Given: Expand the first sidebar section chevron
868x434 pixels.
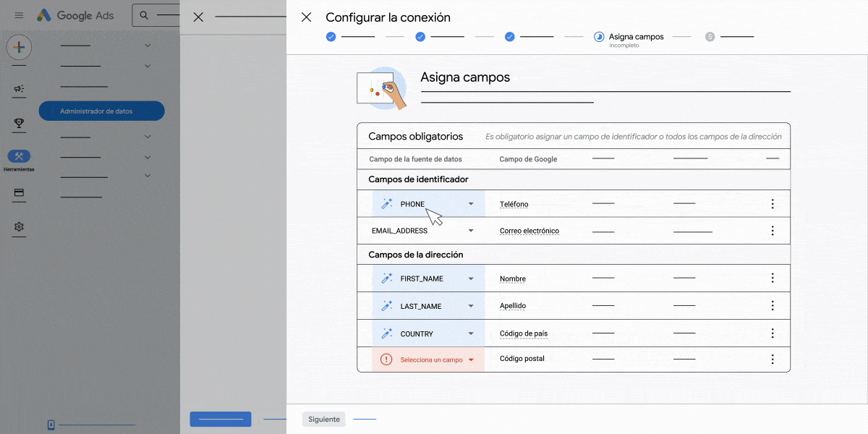Looking at the screenshot, I should pos(148,46).
